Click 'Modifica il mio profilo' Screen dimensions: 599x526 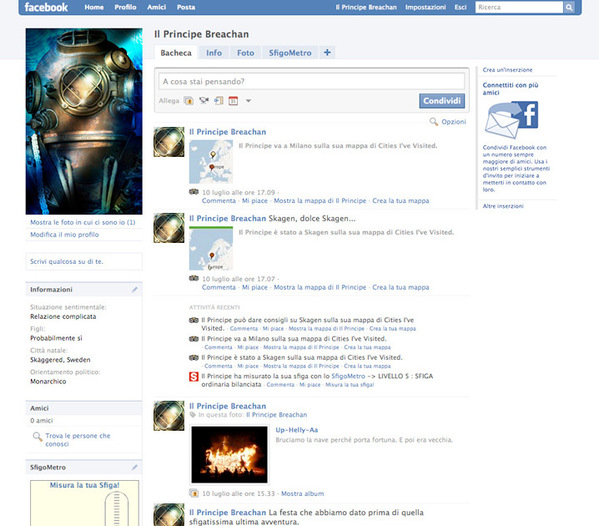pyautogui.click(x=65, y=235)
